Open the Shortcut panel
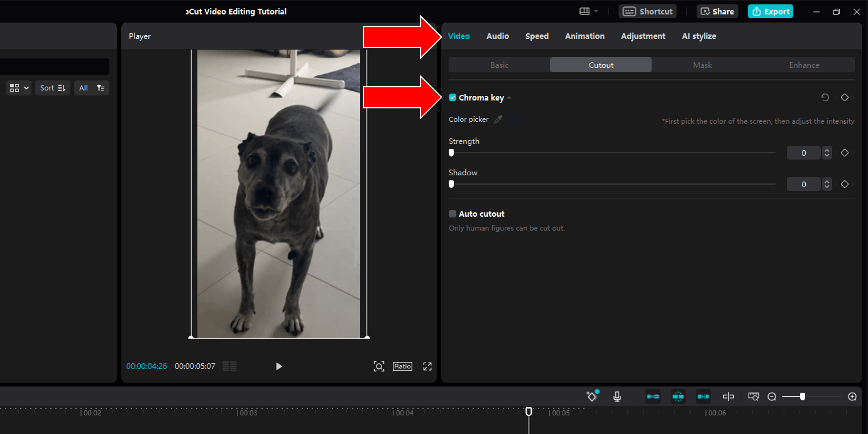The image size is (868, 434). (647, 12)
